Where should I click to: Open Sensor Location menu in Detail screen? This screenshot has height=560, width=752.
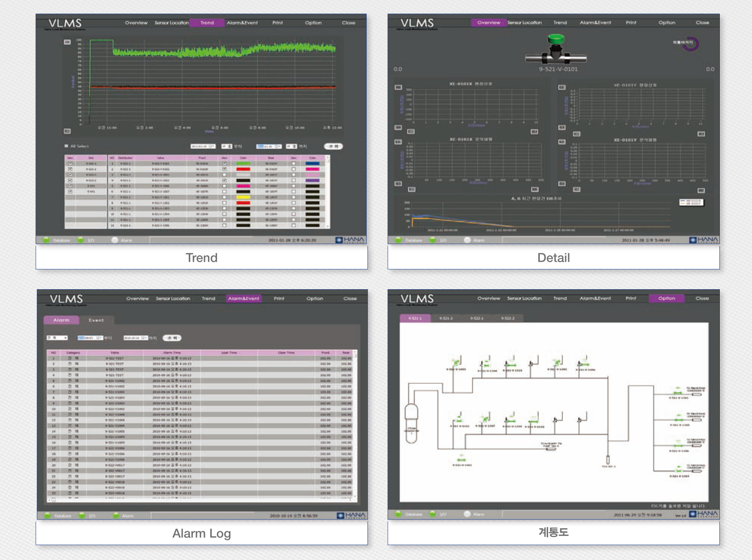524,23
